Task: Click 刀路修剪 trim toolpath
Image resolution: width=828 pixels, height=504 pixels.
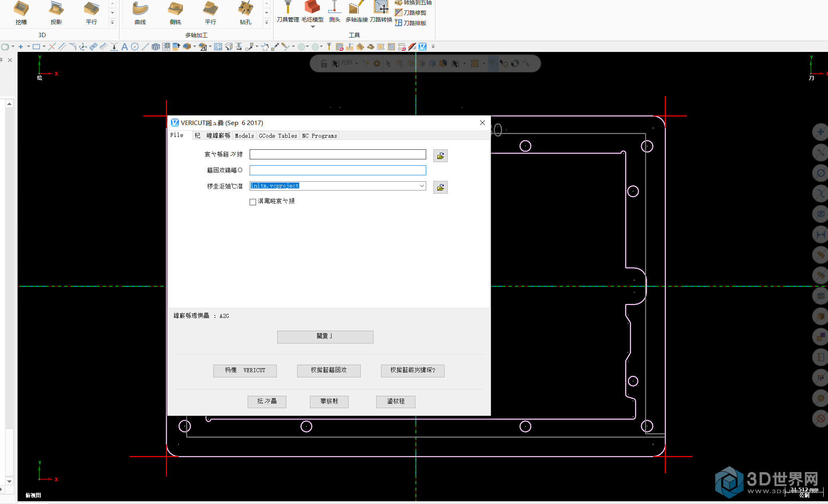Action: [411, 13]
